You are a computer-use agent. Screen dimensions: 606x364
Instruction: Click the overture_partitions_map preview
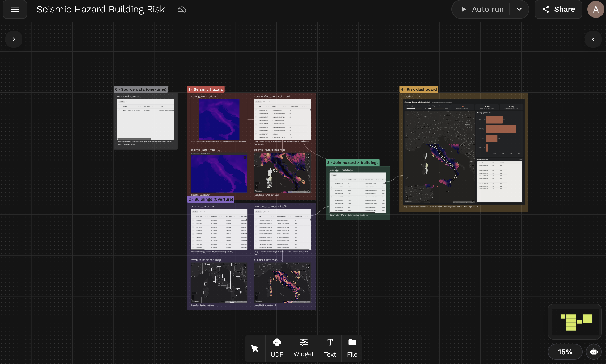(x=219, y=283)
